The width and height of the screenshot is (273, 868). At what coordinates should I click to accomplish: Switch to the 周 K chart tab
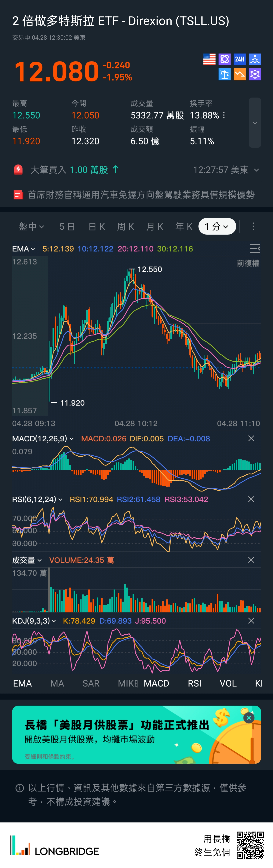pos(126,226)
